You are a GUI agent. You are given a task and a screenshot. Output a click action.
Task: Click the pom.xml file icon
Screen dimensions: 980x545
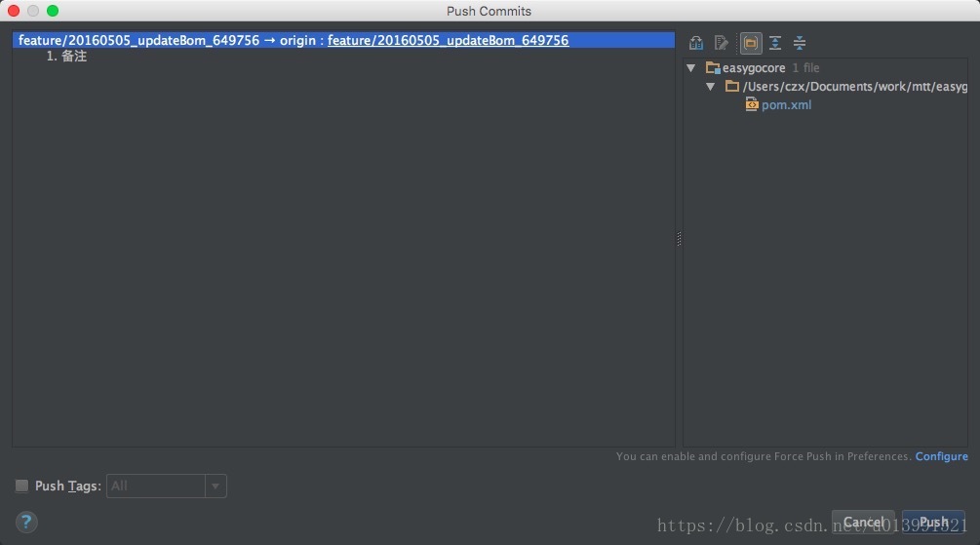point(752,104)
